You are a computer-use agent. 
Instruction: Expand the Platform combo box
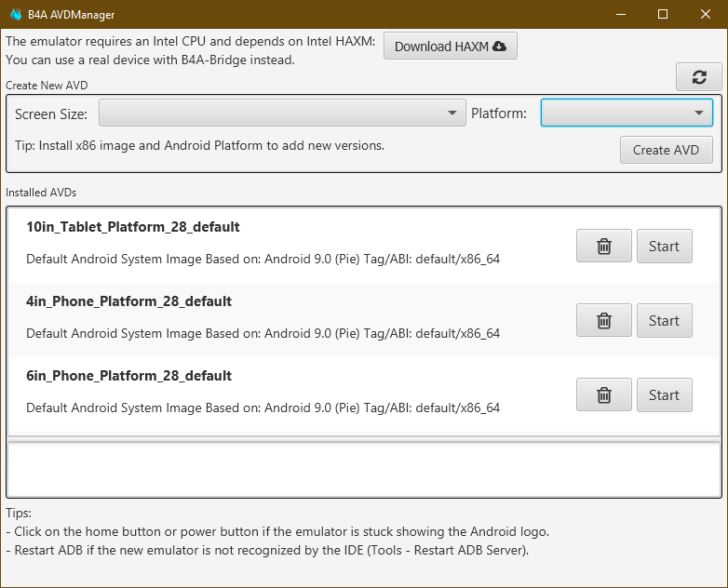coord(627,114)
